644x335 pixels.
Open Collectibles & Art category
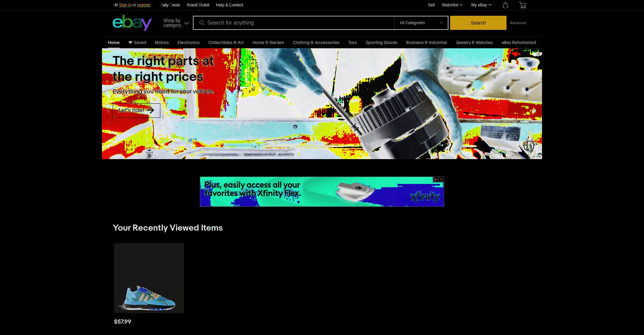pyautogui.click(x=226, y=43)
